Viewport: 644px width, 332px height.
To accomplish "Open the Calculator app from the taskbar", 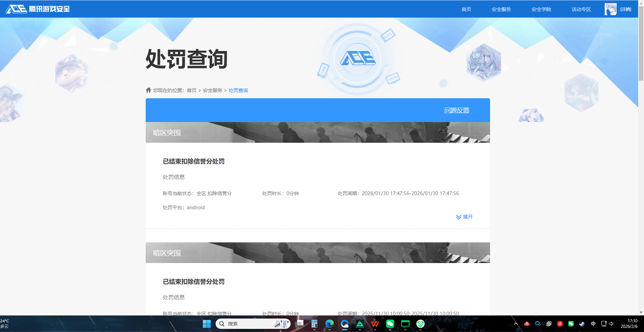I will [x=314, y=324].
